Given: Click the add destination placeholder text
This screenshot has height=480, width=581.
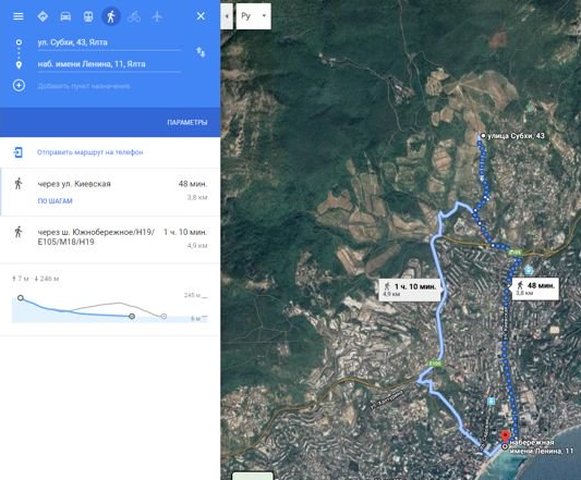Looking at the screenshot, I should (83, 86).
